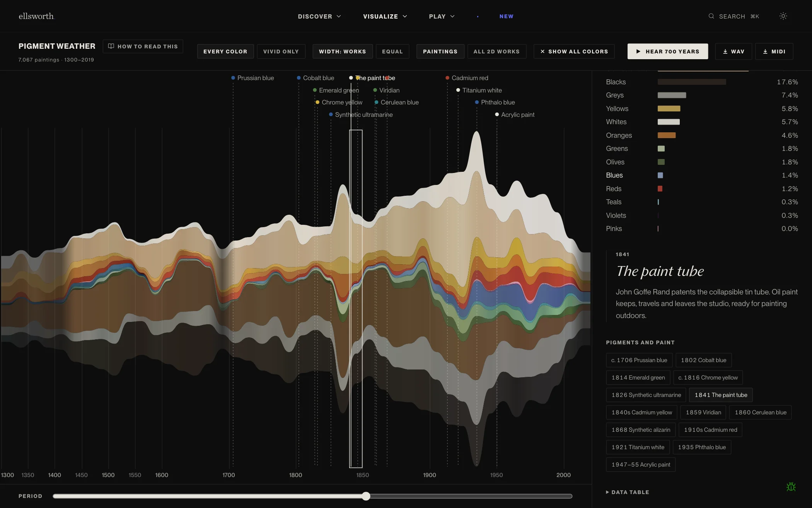Viewport: 812px width, 508px height.
Task: Download the MIDI file
Action: (774, 51)
